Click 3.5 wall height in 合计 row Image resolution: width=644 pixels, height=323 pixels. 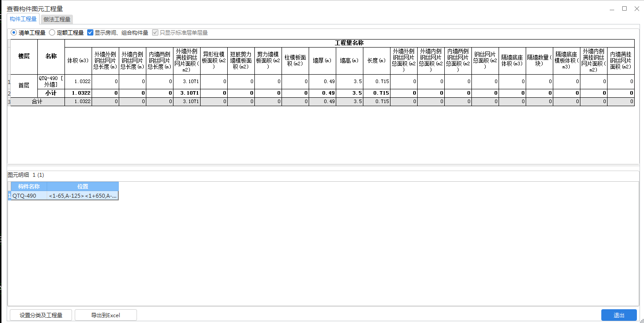click(x=350, y=102)
